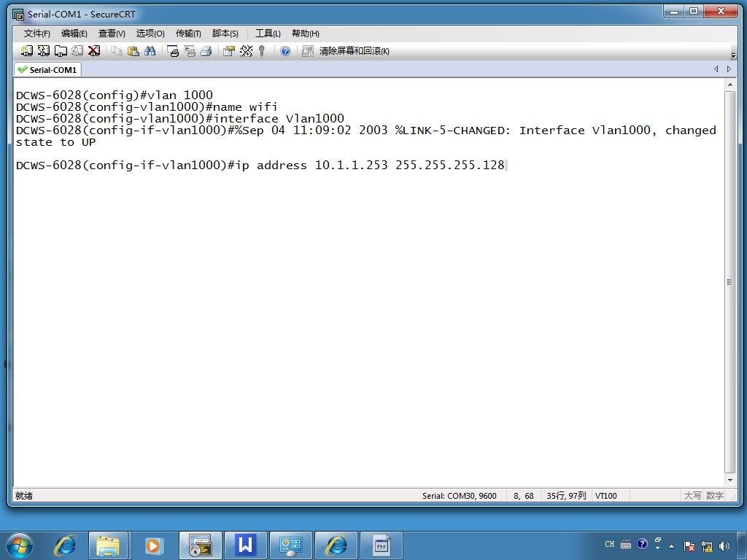Click the Copy toolbar icon

[x=116, y=50]
